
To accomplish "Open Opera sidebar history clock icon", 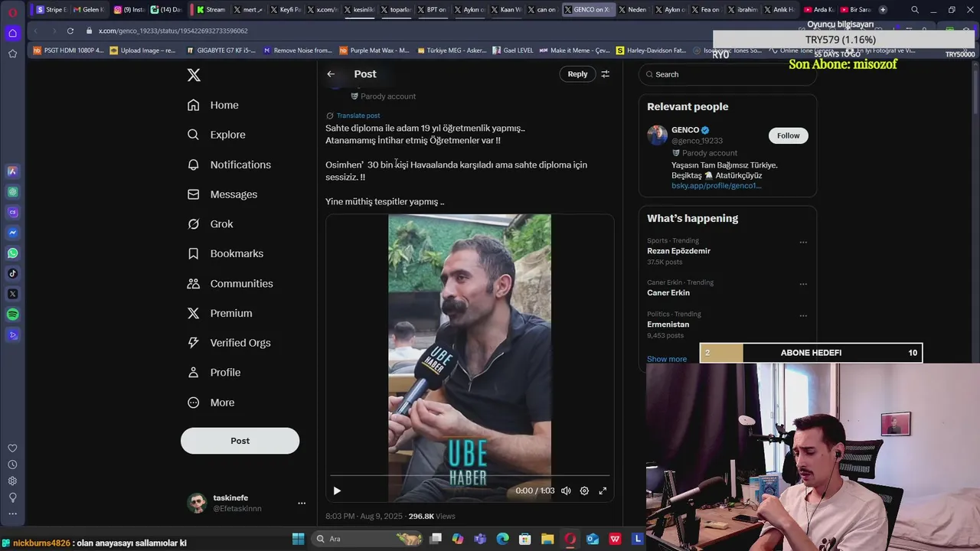I will pos(13,465).
